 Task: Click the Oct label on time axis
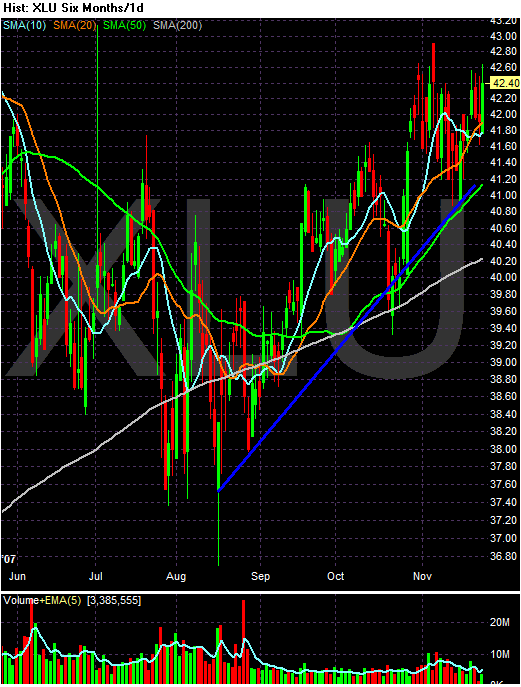(336, 576)
